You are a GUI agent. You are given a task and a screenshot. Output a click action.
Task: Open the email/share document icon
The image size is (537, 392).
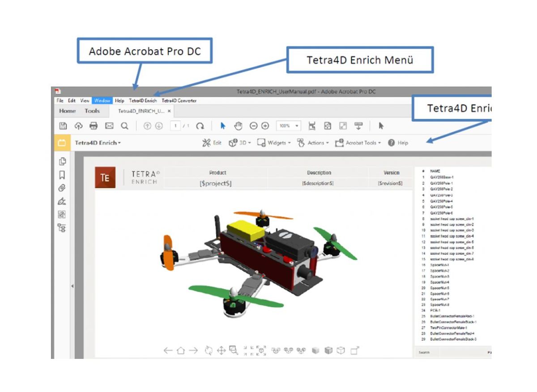point(109,126)
